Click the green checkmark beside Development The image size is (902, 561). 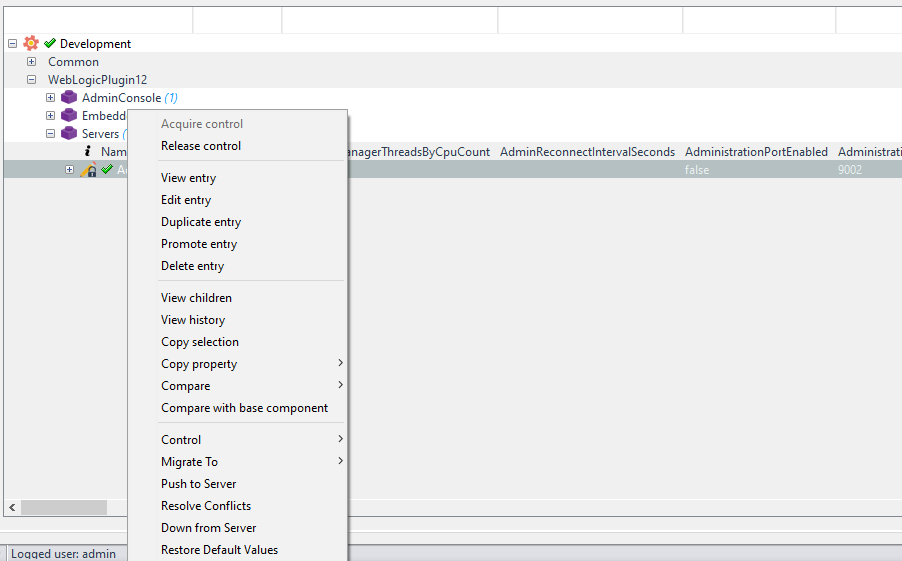50,43
